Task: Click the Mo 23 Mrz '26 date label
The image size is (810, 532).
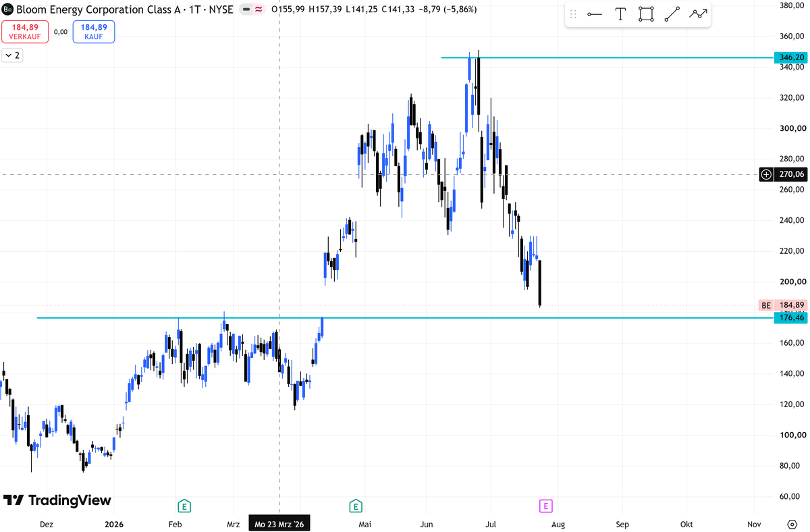Action: (279, 524)
